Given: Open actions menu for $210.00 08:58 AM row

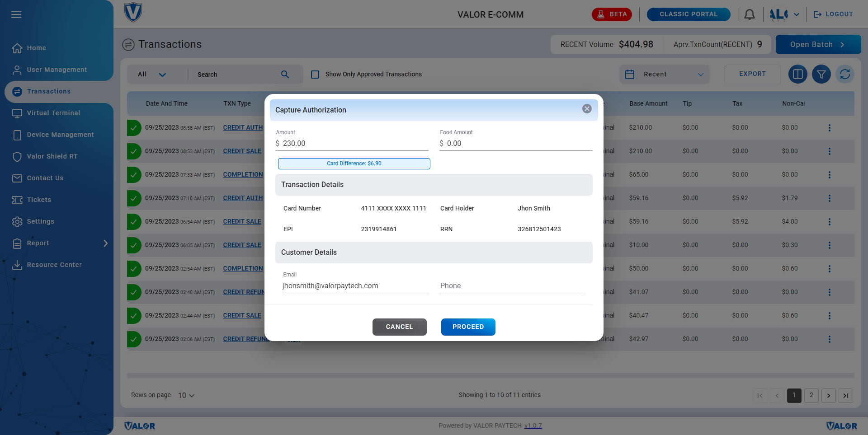Looking at the screenshot, I should coord(830,128).
